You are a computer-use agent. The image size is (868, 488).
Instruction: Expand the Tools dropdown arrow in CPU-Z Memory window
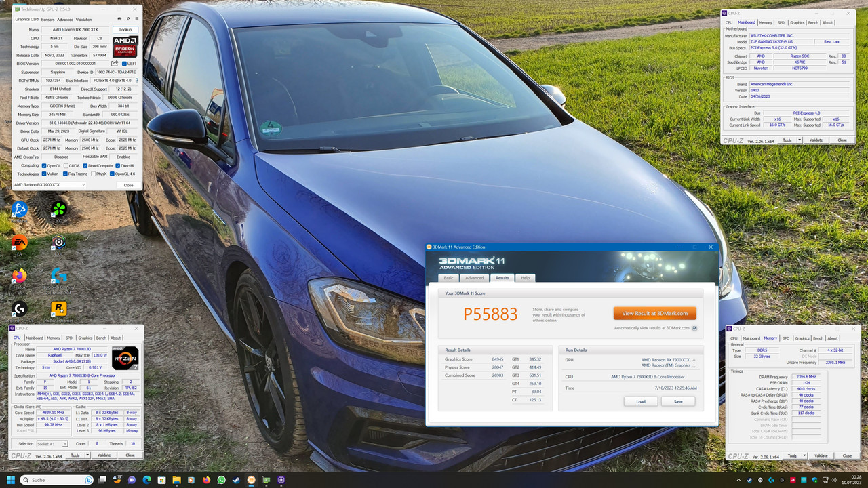(805, 456)
